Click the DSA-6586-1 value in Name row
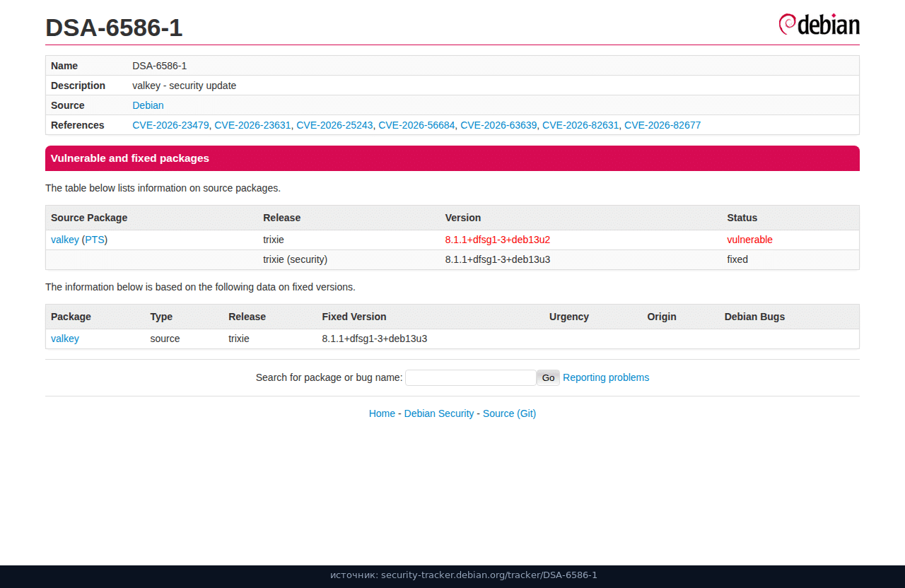The image size is (905, 588). pos(160,66)
